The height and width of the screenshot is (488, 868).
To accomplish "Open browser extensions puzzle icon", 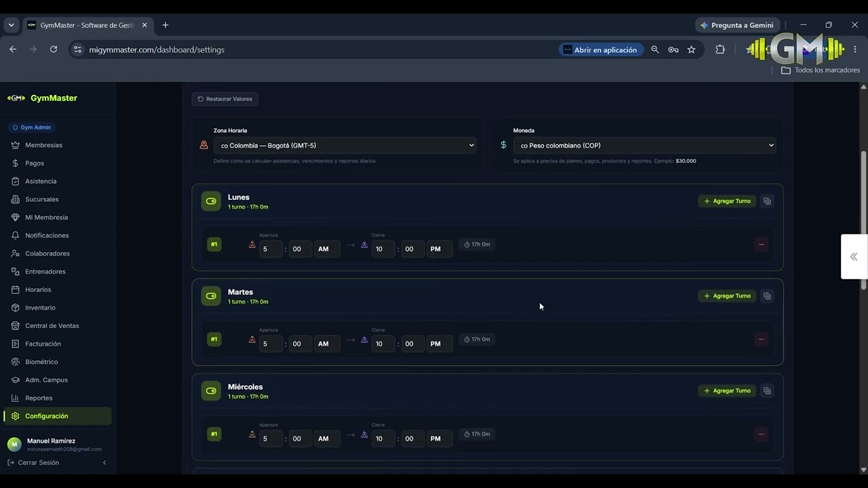I will [720, 49].
